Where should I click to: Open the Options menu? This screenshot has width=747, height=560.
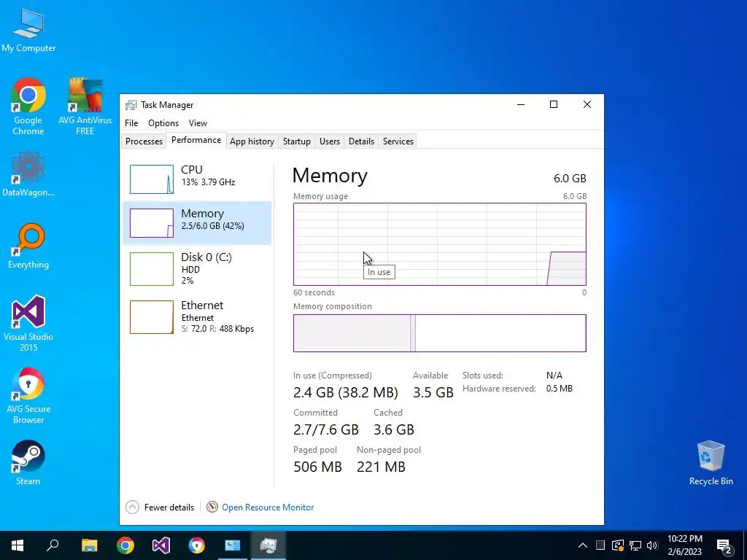pyautogui.click(x=163, y=122)
